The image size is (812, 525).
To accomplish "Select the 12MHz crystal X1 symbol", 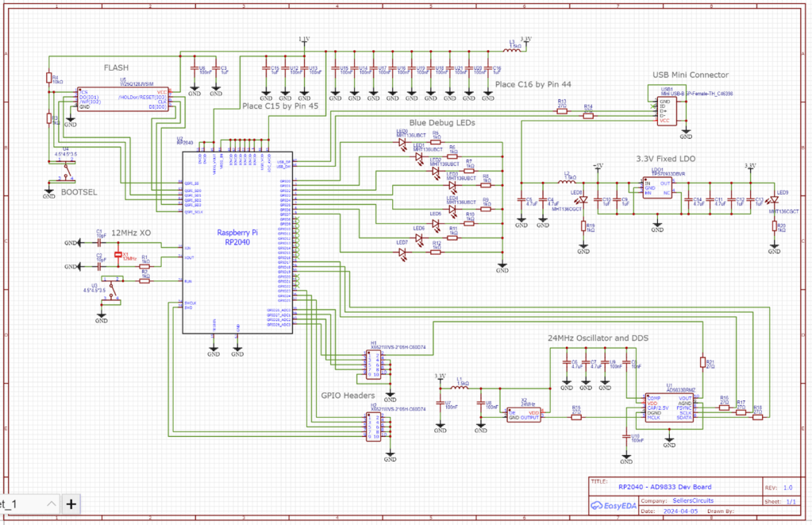I will [x=118, y=254].
